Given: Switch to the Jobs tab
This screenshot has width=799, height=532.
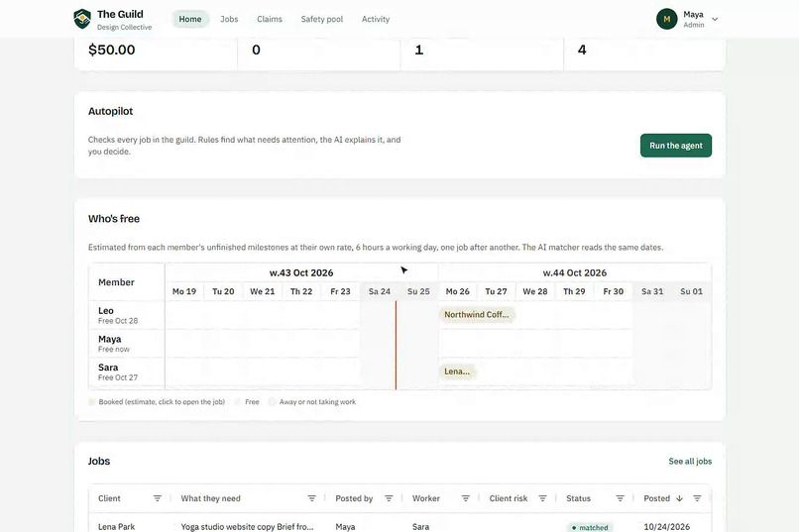Looking at the screenshot, I should coord(229,19).
